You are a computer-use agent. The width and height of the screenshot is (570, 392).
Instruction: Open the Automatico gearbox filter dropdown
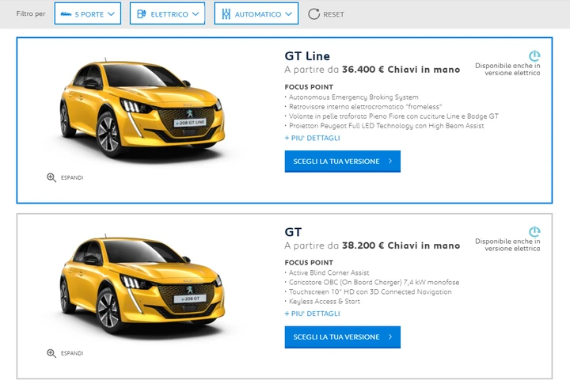256,13
